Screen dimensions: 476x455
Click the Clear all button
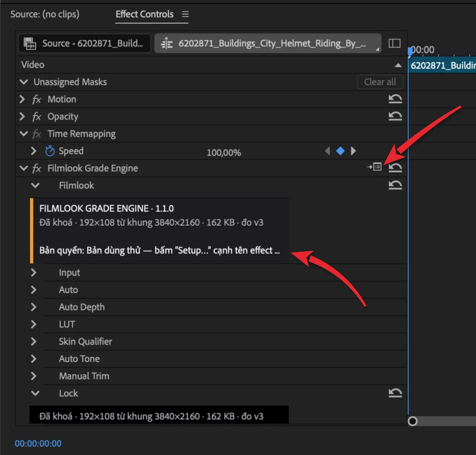click(380, 82)
